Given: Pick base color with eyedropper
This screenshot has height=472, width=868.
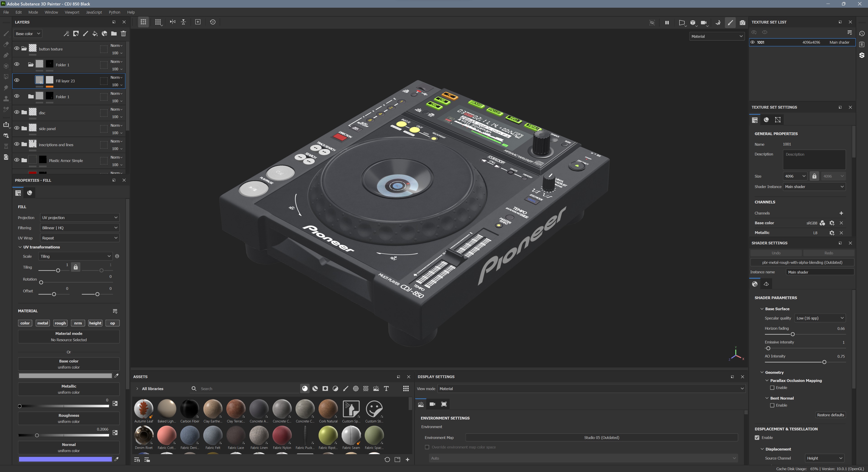Looking at the screenshot, I should [116, 376].
